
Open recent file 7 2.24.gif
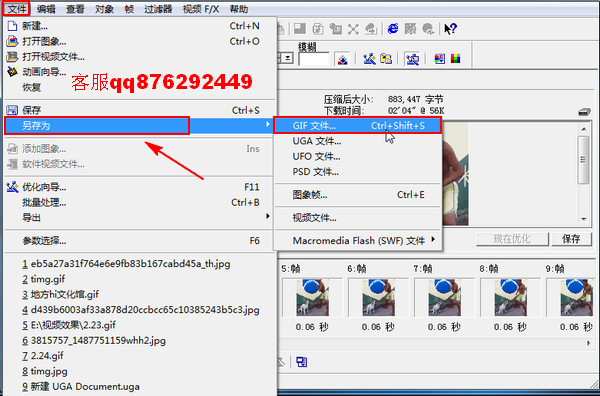coord(139,355)
